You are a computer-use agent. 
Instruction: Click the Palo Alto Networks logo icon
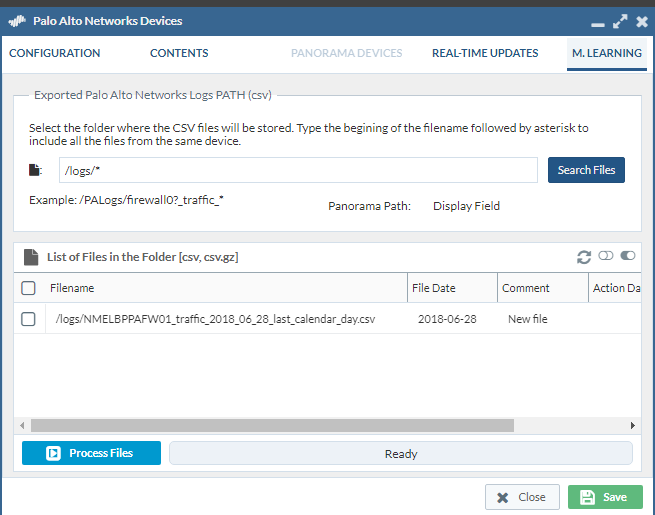click(x=17, y=21)
